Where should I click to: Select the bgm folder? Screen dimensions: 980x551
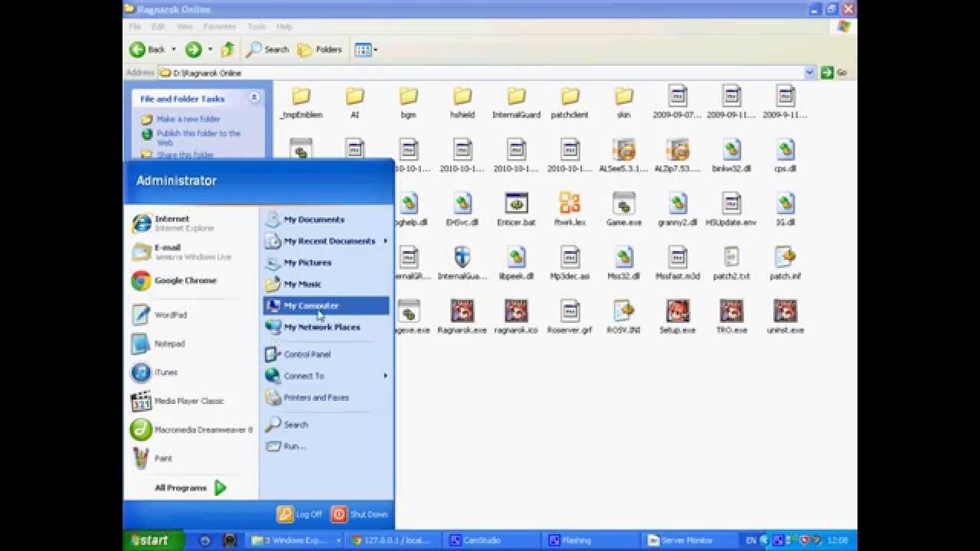click(408, 102)
